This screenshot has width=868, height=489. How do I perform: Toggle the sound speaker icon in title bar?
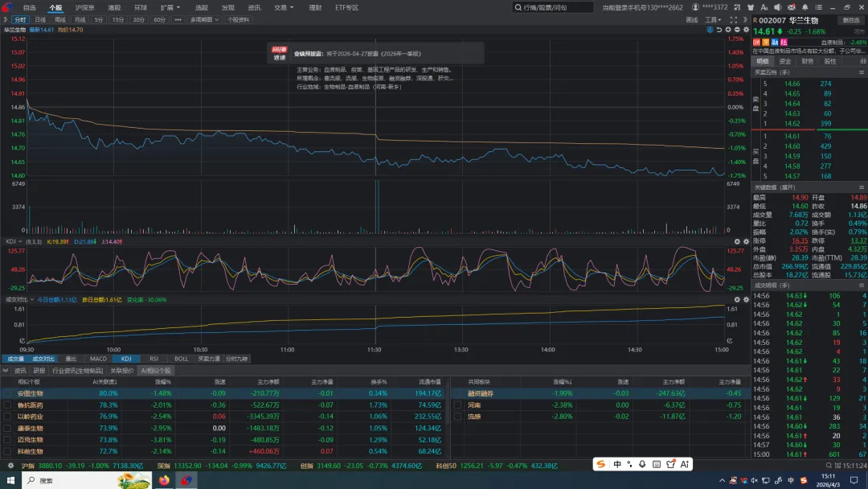tap(778, 7)
